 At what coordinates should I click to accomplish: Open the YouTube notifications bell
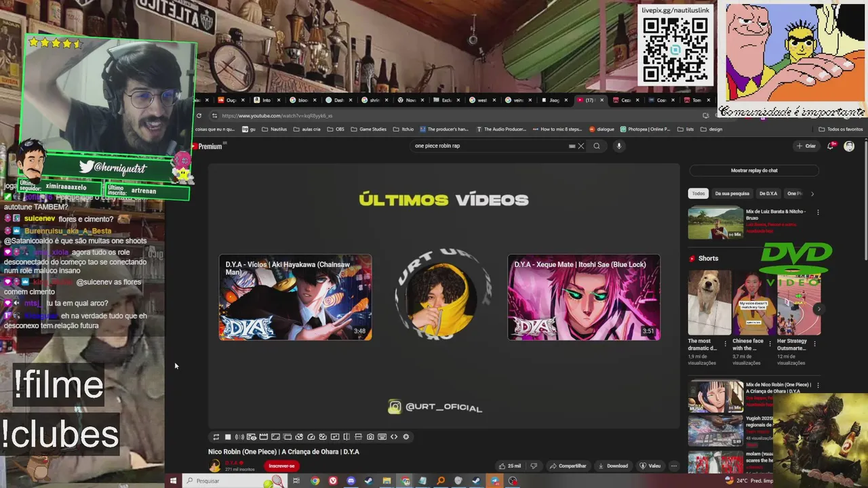[x=831, y=146]
